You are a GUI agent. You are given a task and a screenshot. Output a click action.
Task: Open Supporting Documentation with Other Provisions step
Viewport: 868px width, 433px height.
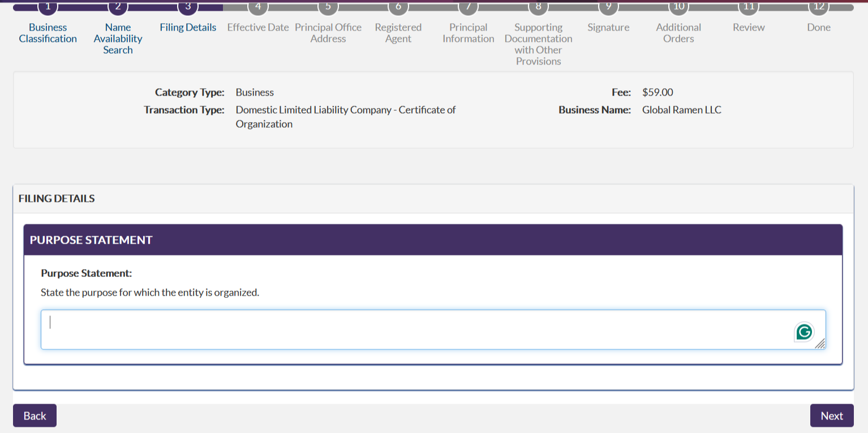[538, 44]
